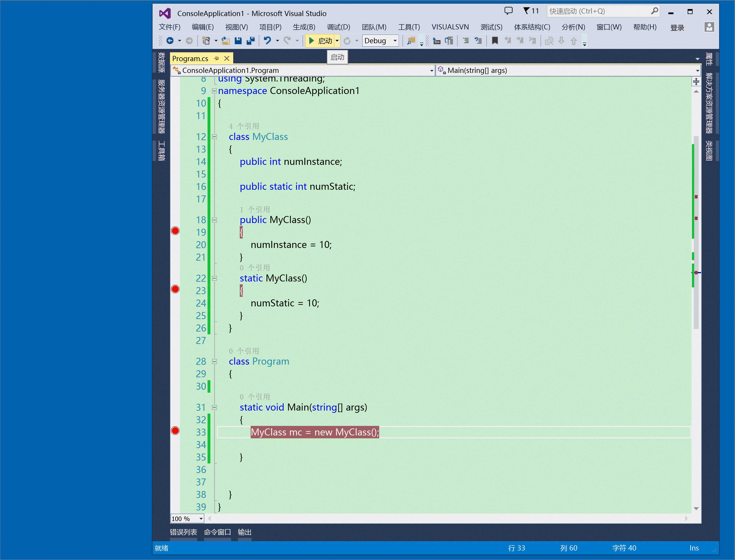Image resolution: width=735 pixels, height=560 pixels.
Task: Open the 生成(B) menu
Action: tap(304, 27)
